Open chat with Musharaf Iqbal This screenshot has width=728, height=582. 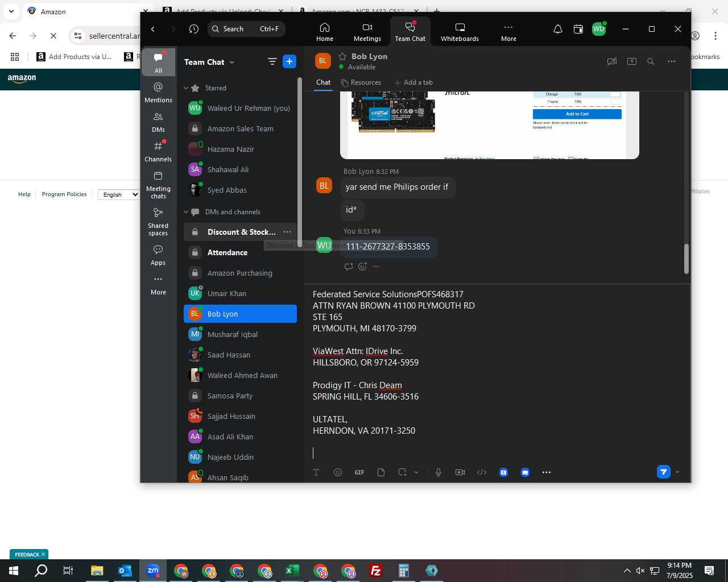[x=240, y=334]
